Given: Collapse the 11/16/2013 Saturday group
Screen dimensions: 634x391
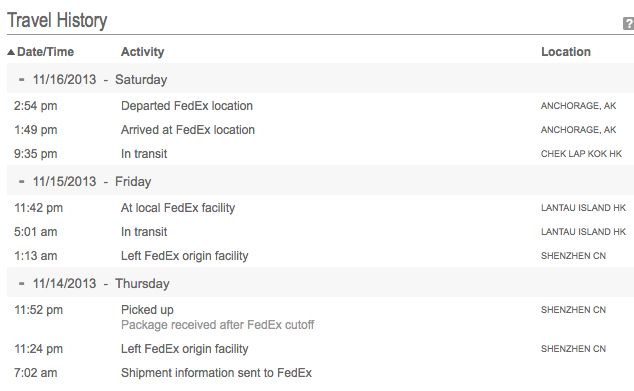Looking at the screenshot, I should coord(21,80).
